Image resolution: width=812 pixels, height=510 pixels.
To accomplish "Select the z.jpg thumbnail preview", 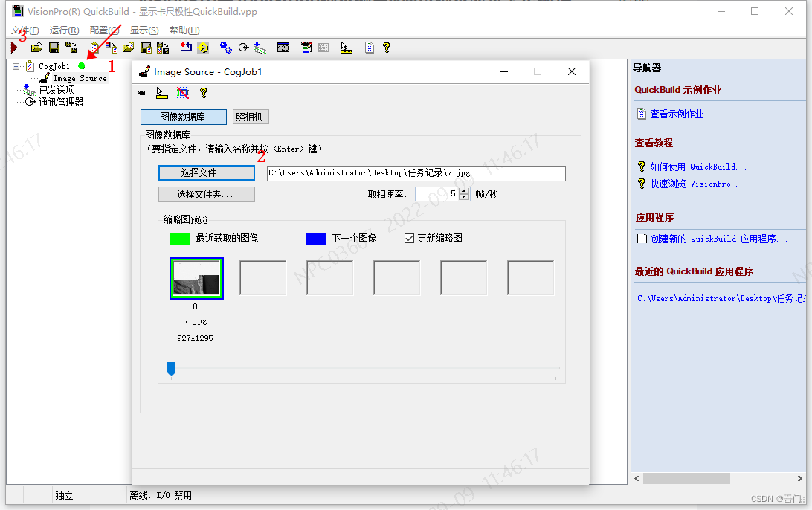I will [196, 277].
